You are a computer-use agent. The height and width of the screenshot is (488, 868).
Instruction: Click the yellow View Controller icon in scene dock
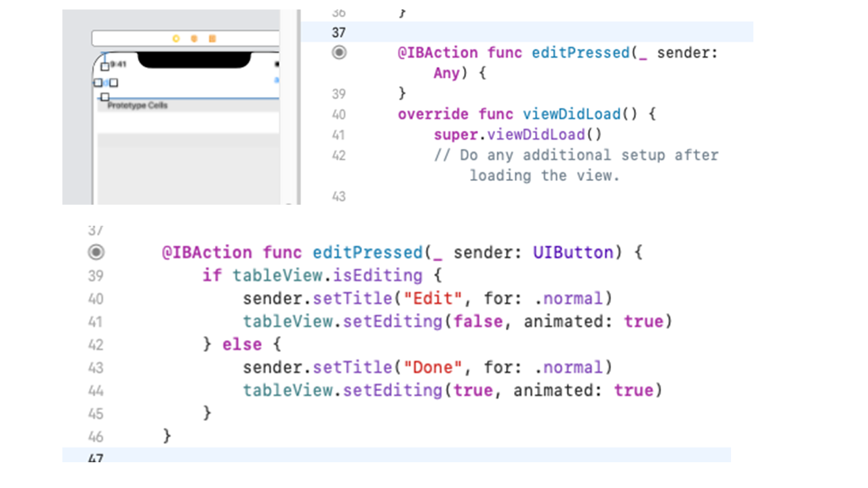(176, 39)
